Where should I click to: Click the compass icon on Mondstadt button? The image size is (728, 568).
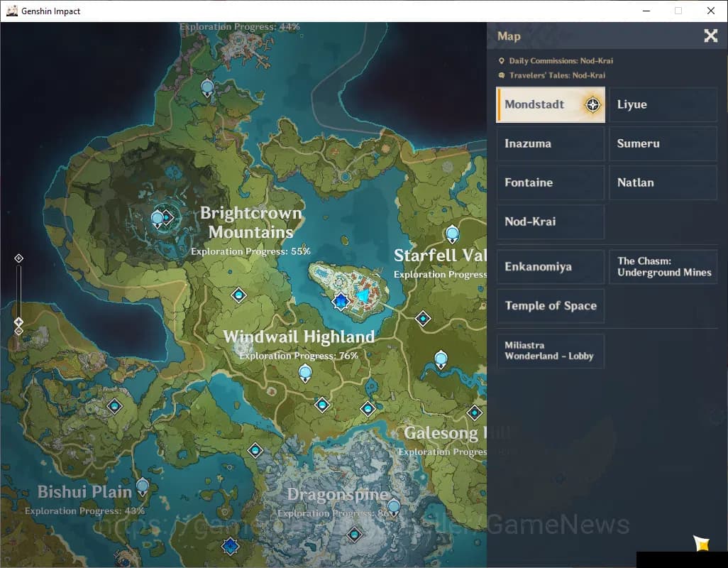click(592, 104)
